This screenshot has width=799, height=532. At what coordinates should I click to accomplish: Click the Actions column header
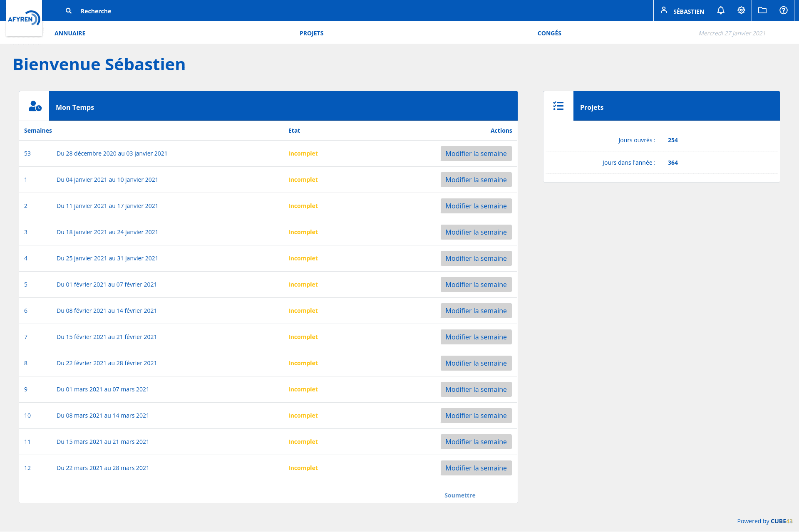point(501,131)
